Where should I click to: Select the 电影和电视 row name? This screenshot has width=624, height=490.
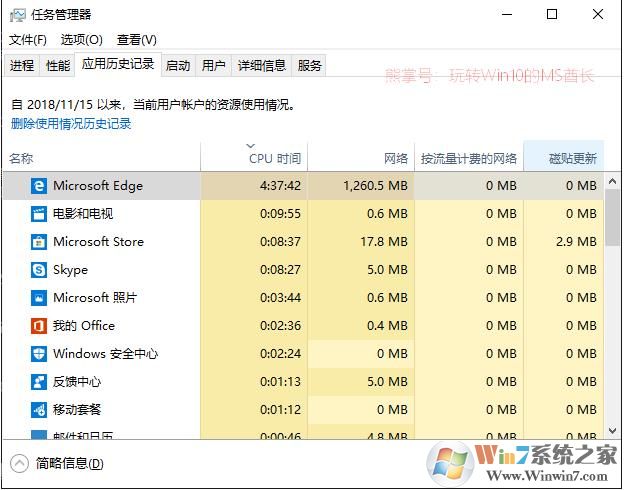tap(83, 214)
